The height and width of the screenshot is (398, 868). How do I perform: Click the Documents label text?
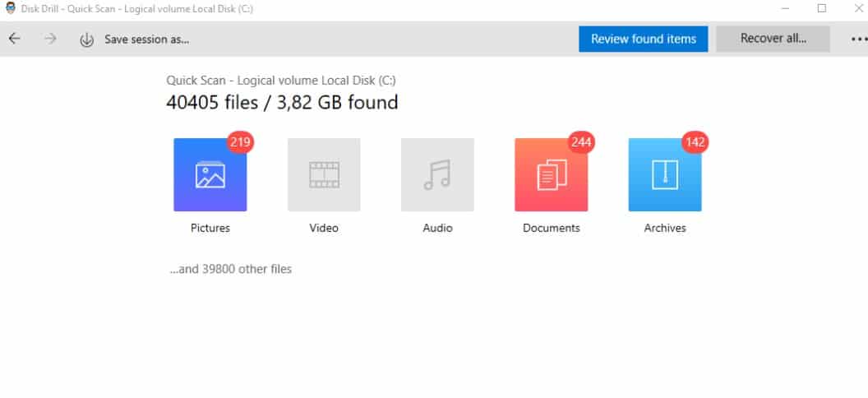point(552,228)
